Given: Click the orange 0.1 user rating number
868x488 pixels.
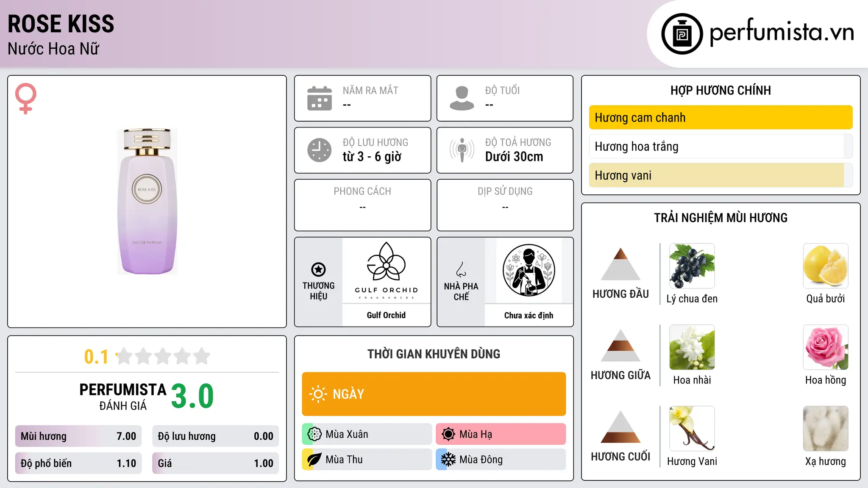Looking at the screenshot, I should (x=96, y=357).
